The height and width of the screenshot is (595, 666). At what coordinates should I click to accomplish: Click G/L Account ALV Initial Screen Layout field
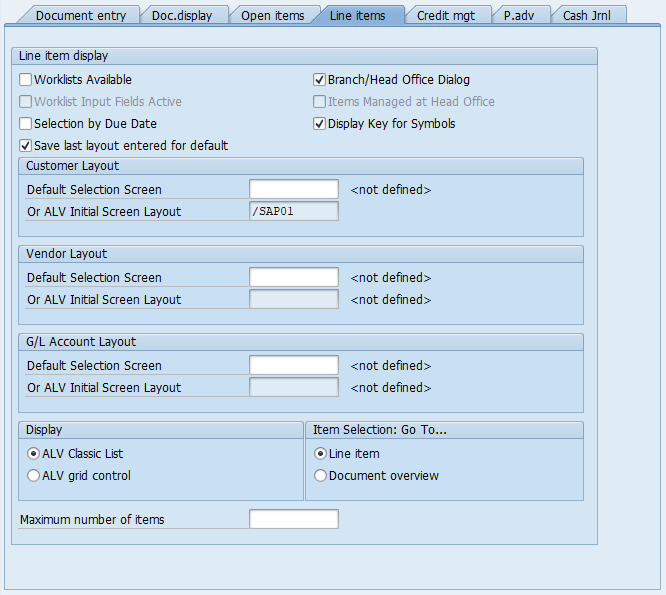(x=294, y=387)
